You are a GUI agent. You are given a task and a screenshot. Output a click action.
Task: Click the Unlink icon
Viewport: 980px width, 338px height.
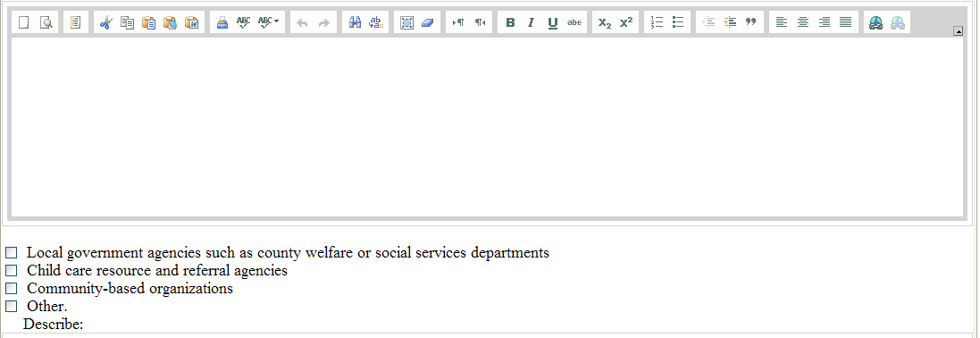tap(897, 22)
